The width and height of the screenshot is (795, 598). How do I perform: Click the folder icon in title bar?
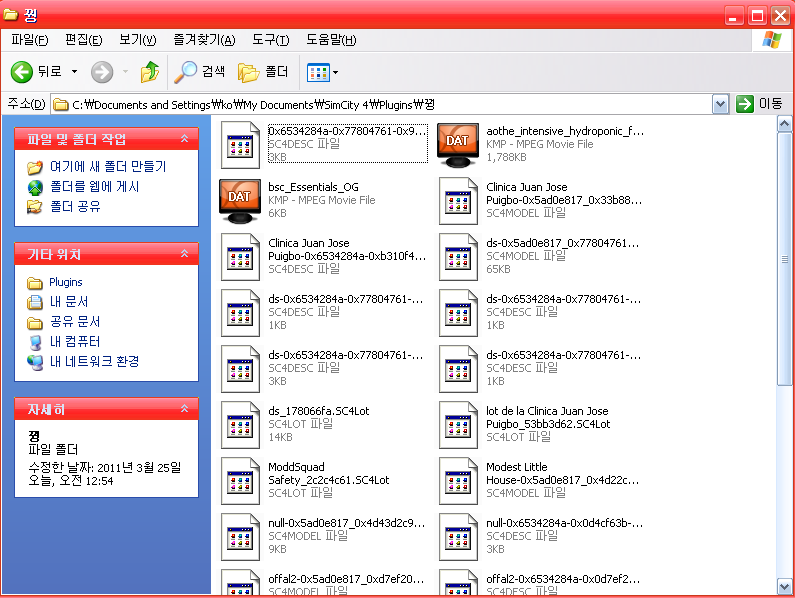pos(11,14)
